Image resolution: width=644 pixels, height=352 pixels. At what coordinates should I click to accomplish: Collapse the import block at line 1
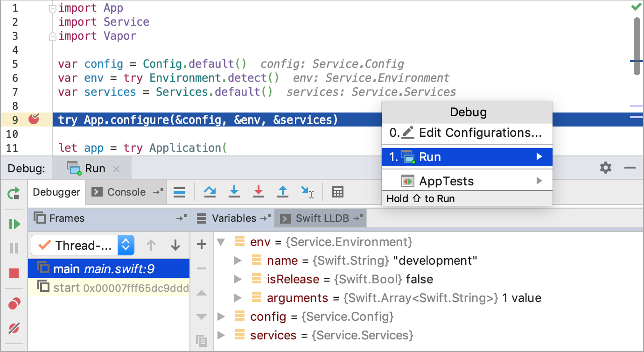[53, 8]
